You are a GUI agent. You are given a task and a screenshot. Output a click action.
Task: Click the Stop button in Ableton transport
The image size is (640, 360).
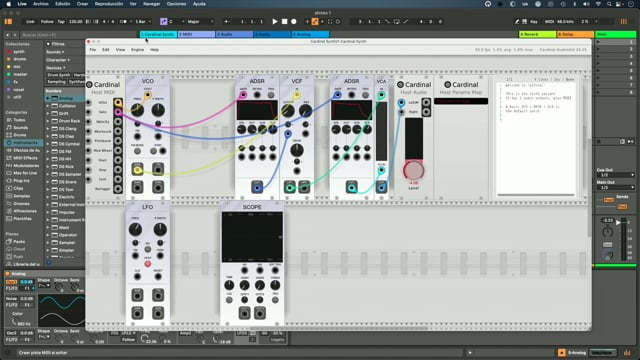(x=284, y=21)
